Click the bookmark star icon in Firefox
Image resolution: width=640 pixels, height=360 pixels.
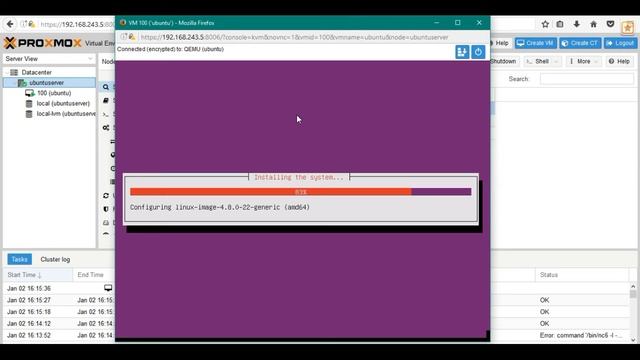(x=545, y=24)
